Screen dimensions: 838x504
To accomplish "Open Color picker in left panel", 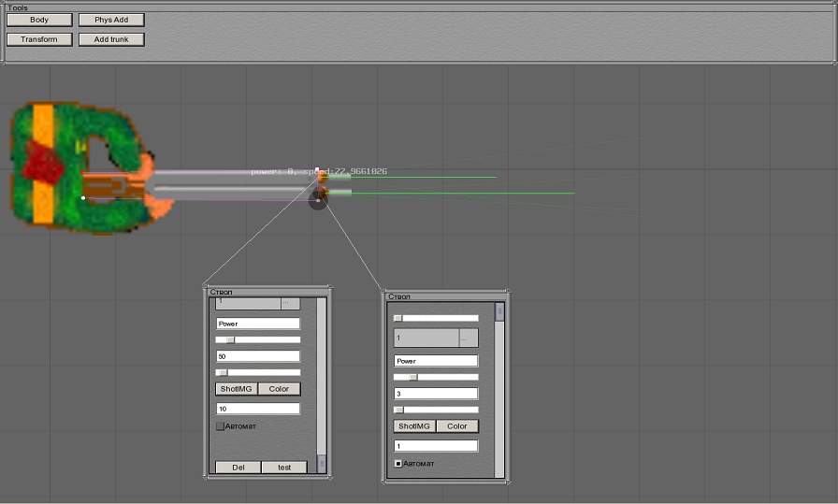I will (279, 389).
